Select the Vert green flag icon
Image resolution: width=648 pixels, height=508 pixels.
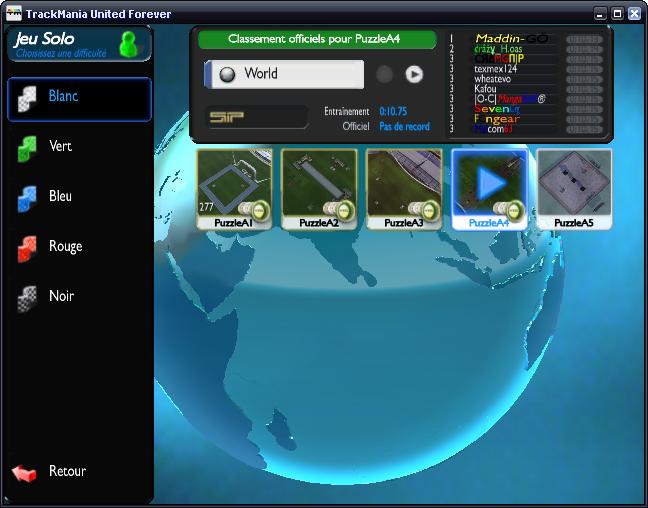[26, 148]
